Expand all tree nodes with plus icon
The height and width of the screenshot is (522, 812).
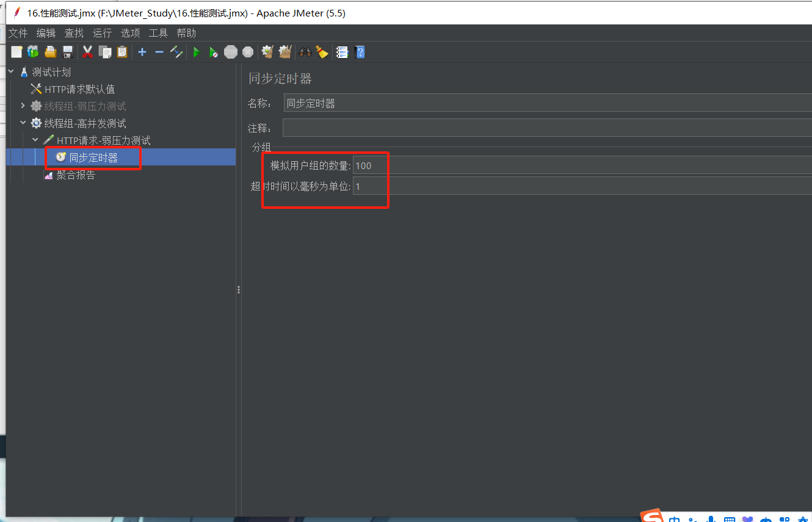[142, 53]
